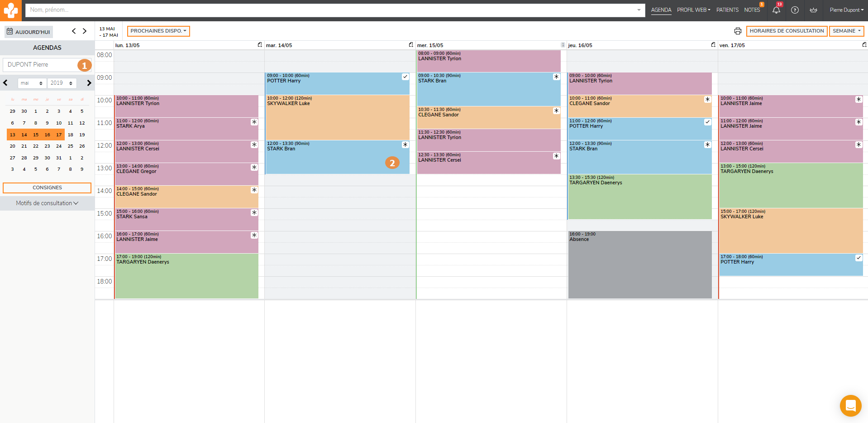Image resolution: width=868 pixels, height=423 pixels.
Task: Open the orange chat bubble widget
Action: coord(850,405)
